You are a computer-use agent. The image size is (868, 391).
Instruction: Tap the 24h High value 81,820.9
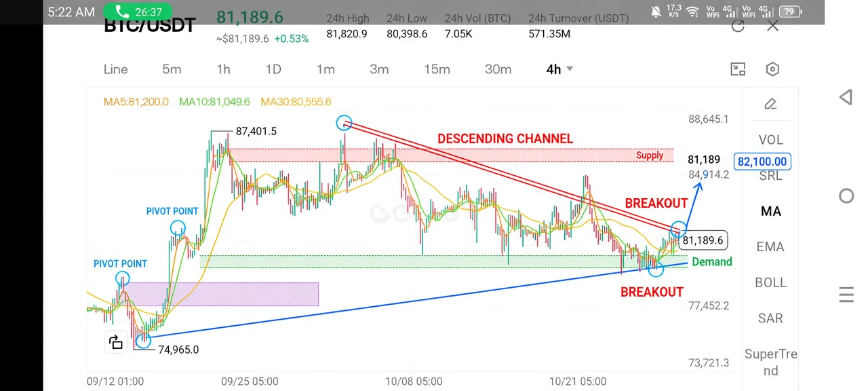347,33
